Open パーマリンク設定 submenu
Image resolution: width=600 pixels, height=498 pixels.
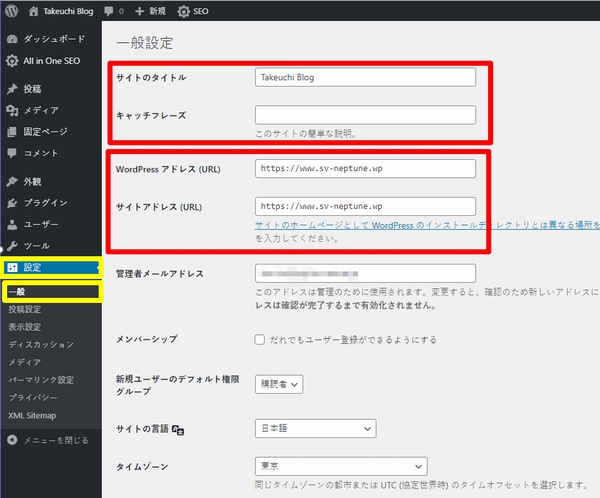click(41, 380)
